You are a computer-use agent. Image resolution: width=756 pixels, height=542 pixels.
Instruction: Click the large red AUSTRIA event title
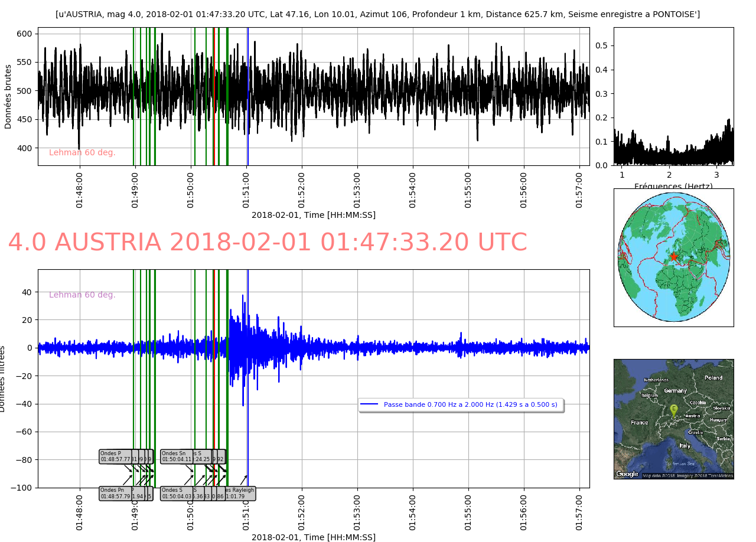[267, 243]
